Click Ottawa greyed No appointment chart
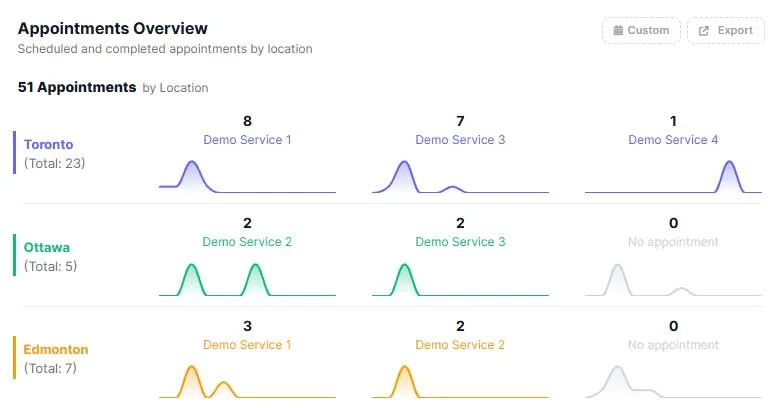Viewport: 783px width, 408px height. click(673, 280)
